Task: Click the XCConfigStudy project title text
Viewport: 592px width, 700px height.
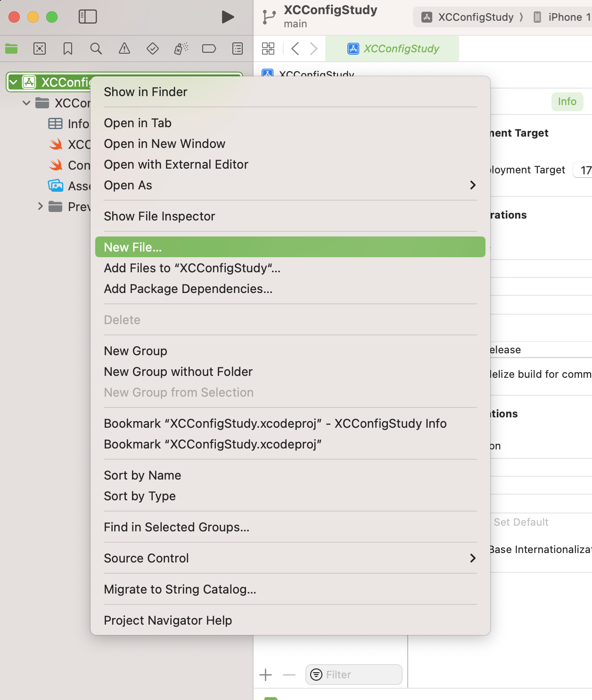Action: tap(330, 10)
